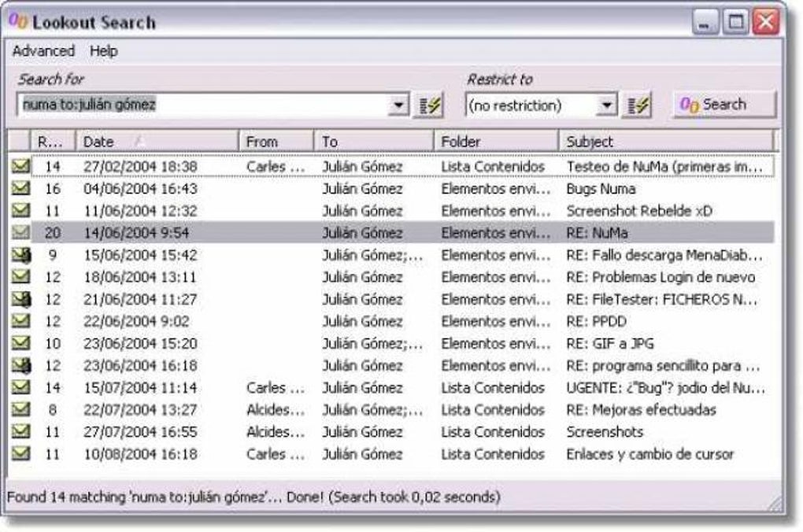Click envelope icon for RE: Mejoras efectuadas row

click(x=20, y=409)
